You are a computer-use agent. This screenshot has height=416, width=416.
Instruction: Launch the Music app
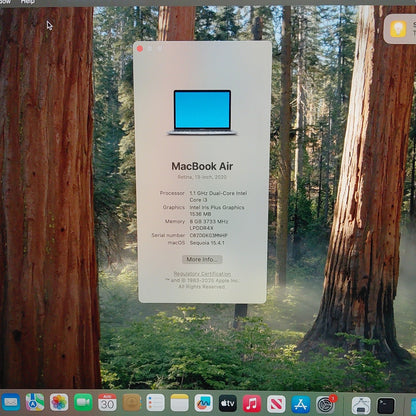[252, 404]
